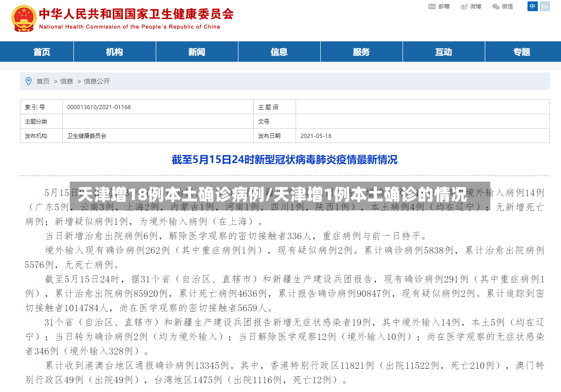Viewport: 561px width, 392px height.
Task: Open the 专题 navigation tab
Action: [x=522, y=52]
